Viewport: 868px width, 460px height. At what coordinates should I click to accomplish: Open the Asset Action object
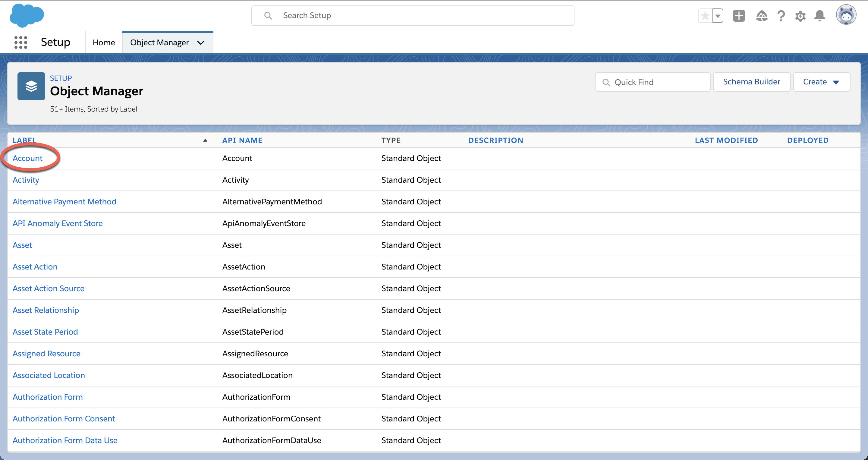[35, 266]
